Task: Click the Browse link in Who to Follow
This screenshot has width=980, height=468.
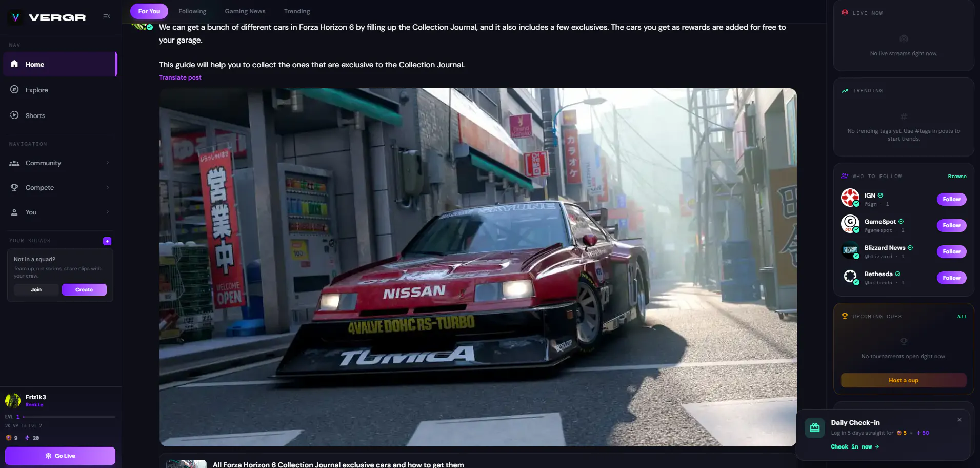Action: (957, 177)
